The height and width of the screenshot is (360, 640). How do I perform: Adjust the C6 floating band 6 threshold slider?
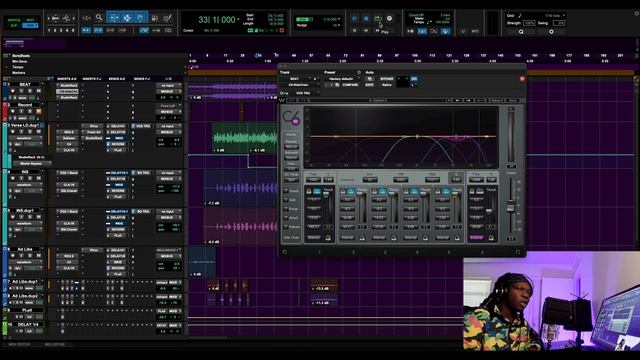click(x=489, y=211)
